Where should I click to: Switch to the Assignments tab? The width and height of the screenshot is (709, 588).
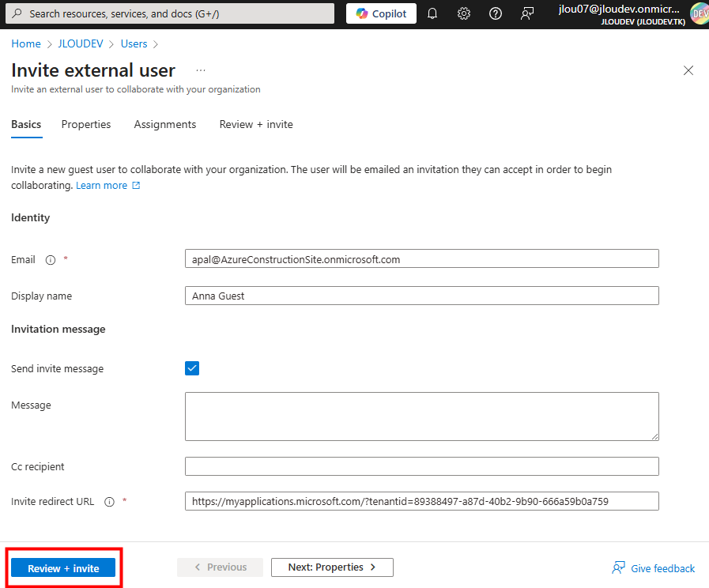[165, 125]
